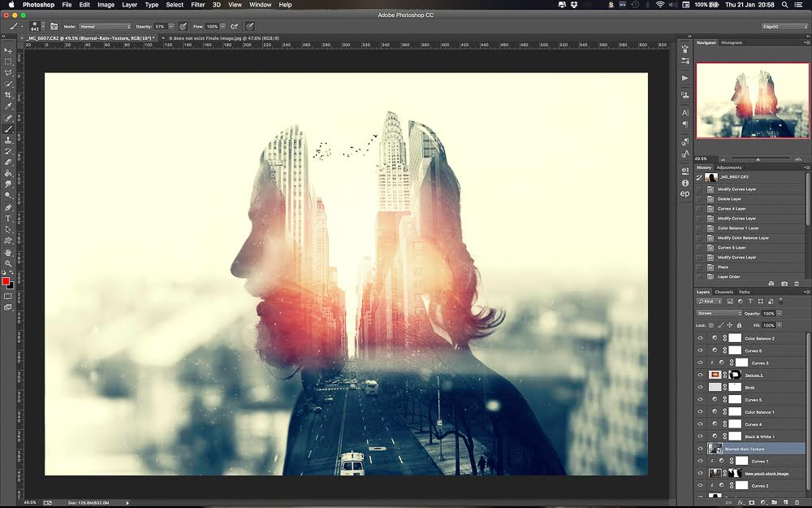This screenshot has height=508, width=812.
Task: Click the fx layer style icon
Action: (741, 502)
